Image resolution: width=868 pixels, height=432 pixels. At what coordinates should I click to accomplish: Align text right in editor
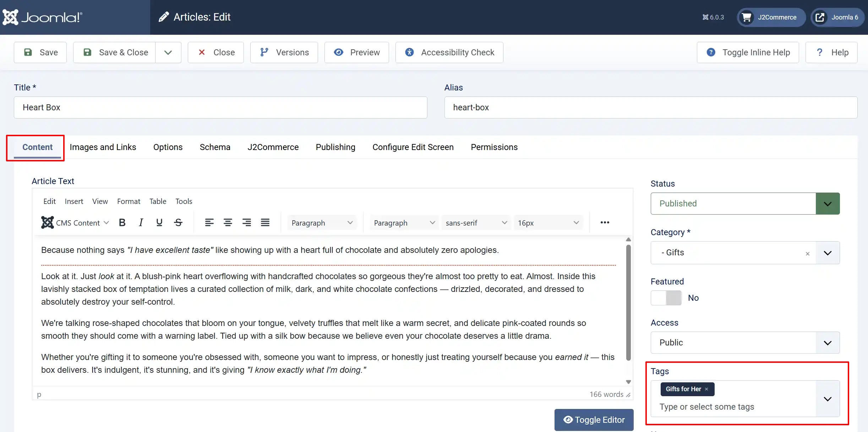[247, 222]
